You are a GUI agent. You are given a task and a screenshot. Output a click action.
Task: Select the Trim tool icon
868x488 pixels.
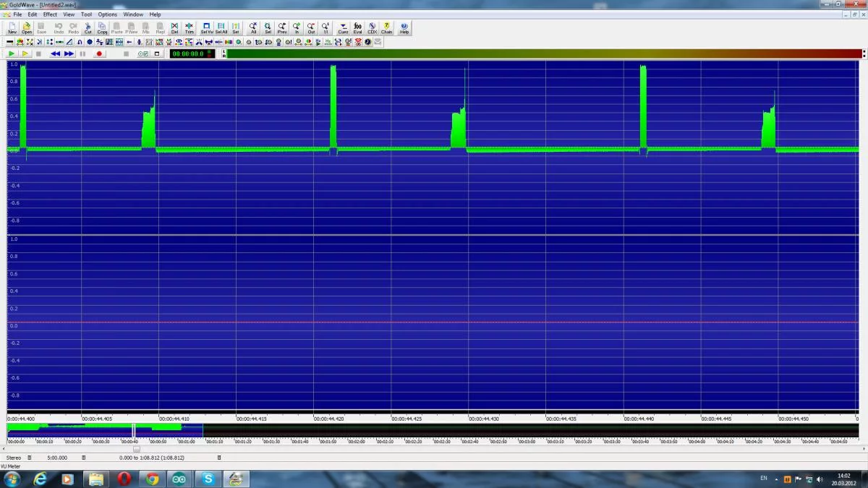pos(190,28)
